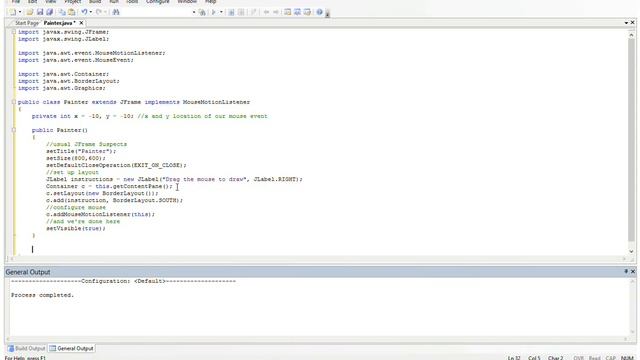Click the 'import java.awt.Graphics;' line
Screen dimensions: 640x360
point(62,88)
